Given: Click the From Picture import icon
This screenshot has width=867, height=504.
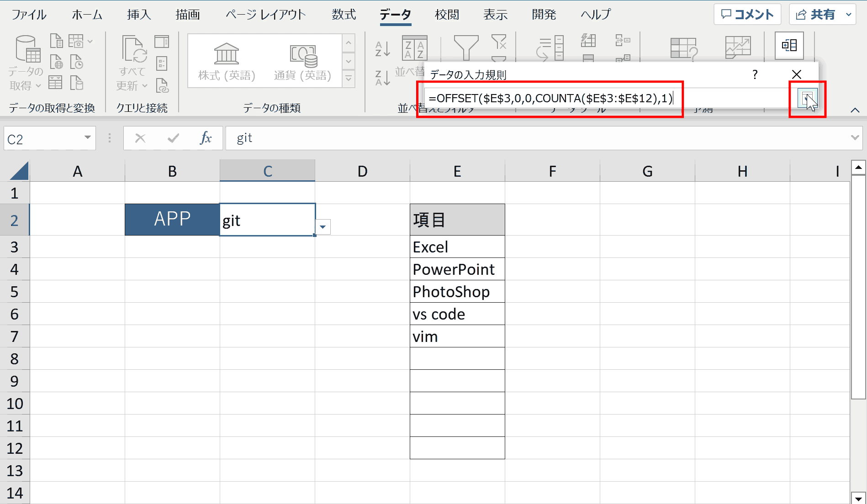Looking at the screenshot, I should [76, 41].
